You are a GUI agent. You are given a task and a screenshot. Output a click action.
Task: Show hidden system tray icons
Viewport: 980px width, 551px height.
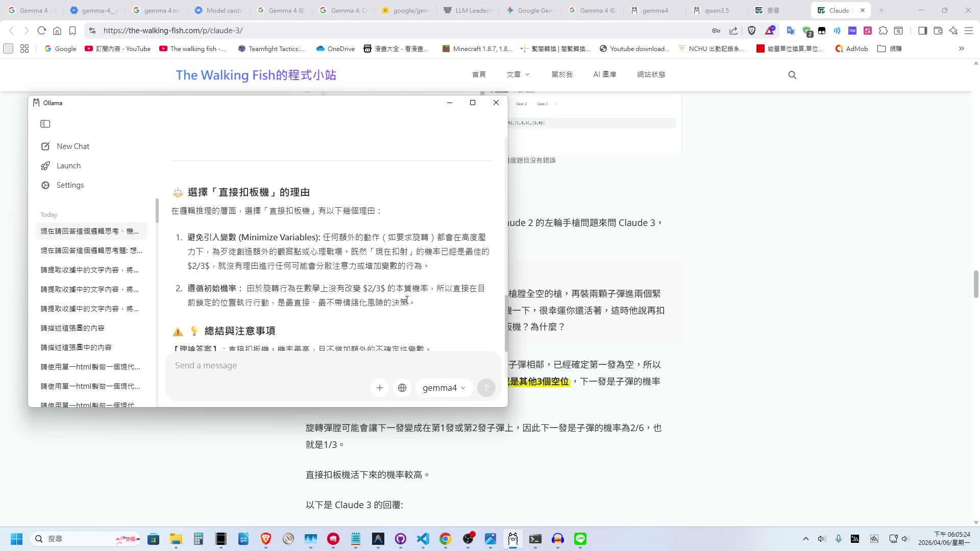click(x=806, y=539)
